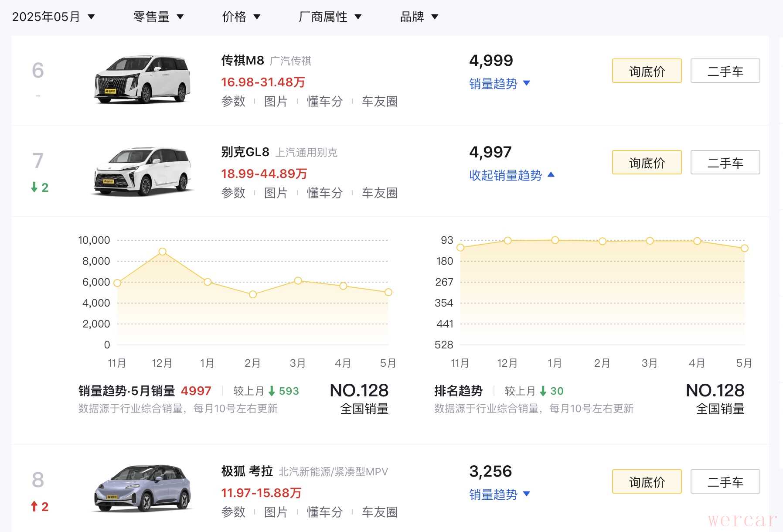Click the 2月 data point on sales chart
The width and height of the screenshot is (783, 532).
(253, 294)
